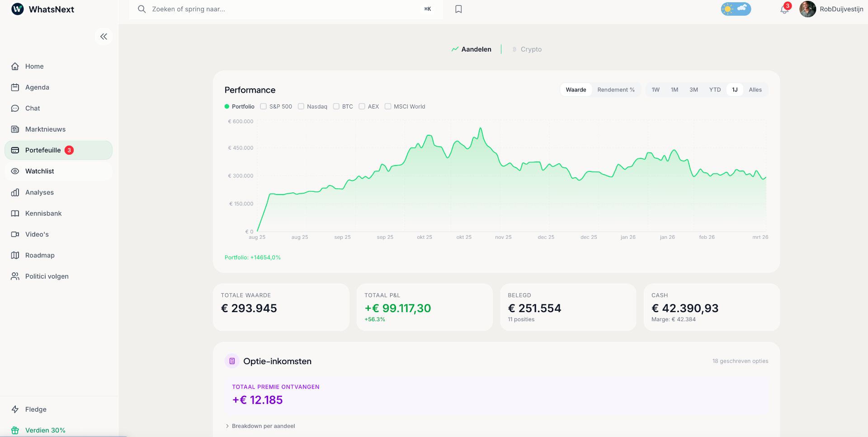Viewport: 868px width, 437px height.
Task: Open the Kennisbank section
Action: [x=43, y=213]
